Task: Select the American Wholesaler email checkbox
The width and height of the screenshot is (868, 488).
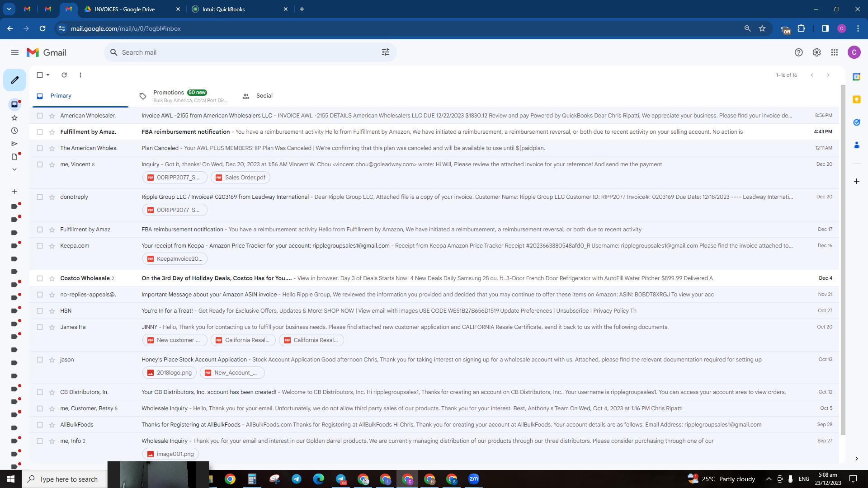Action: (x=40, y=116)
